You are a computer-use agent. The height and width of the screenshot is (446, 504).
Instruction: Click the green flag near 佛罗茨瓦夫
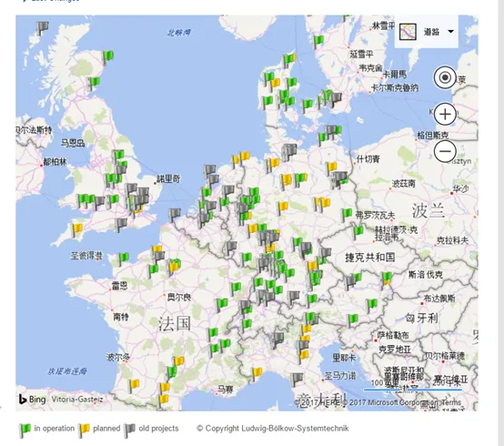(x=346, y=215)
